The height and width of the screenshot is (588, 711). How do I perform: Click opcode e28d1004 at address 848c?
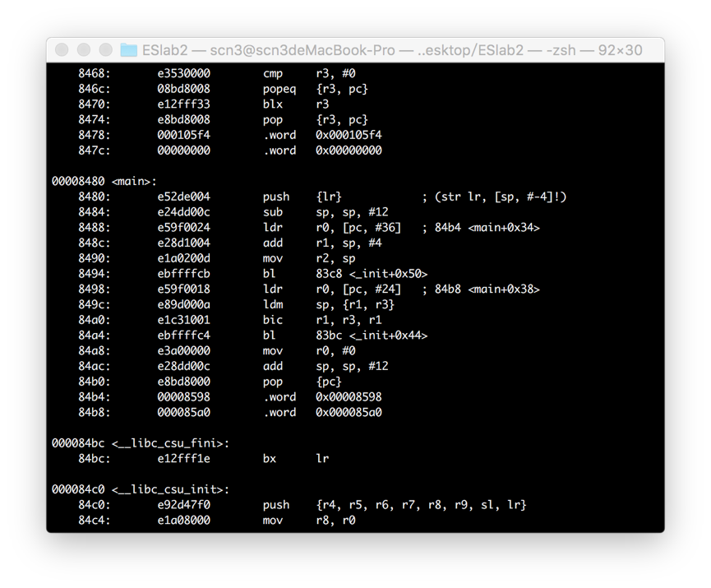click(183, 243)
